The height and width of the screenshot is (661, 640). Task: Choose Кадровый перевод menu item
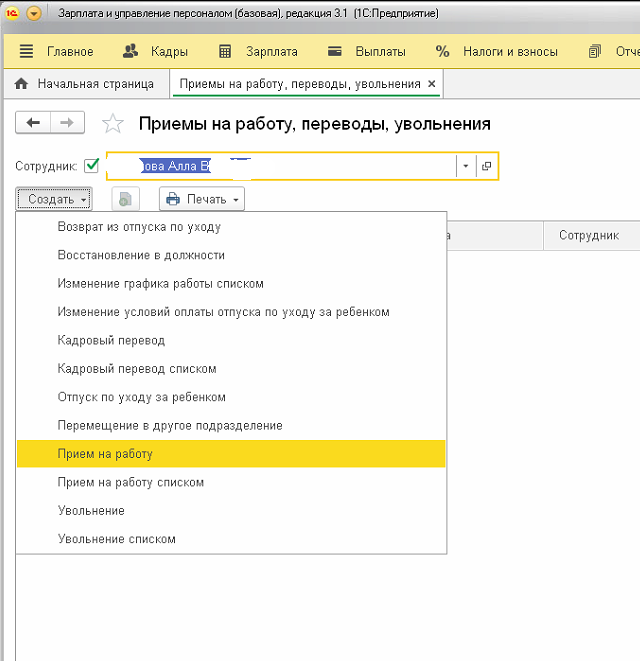(x=231, y=340)
